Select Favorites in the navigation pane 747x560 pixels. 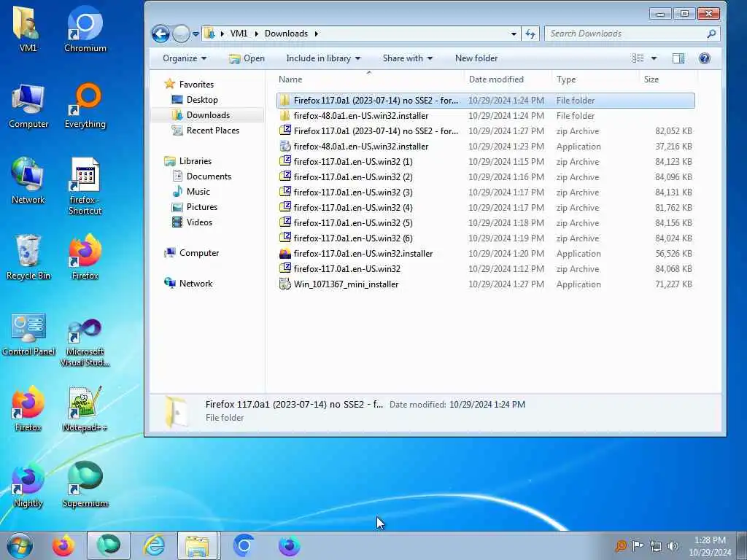[x=196, y=85]
